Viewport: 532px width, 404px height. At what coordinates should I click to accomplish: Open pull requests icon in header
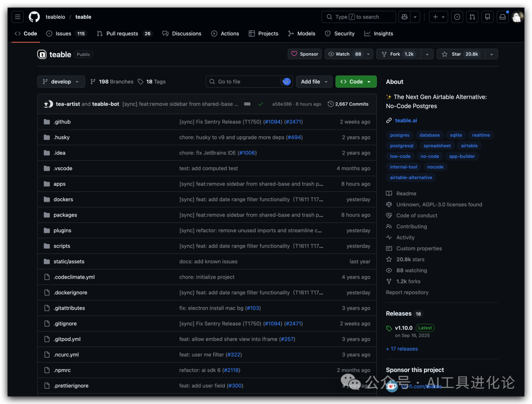pyautogui.click(x=472, y=17)
